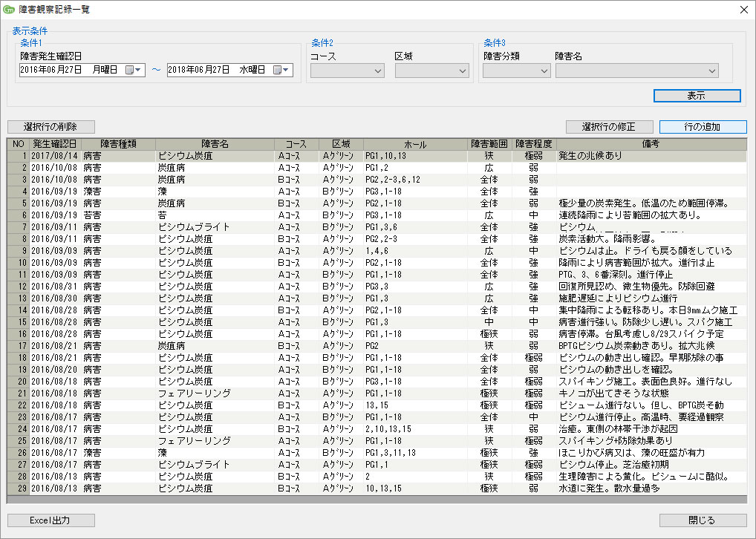Click the 障害範囲 column header

coord(489,144)
